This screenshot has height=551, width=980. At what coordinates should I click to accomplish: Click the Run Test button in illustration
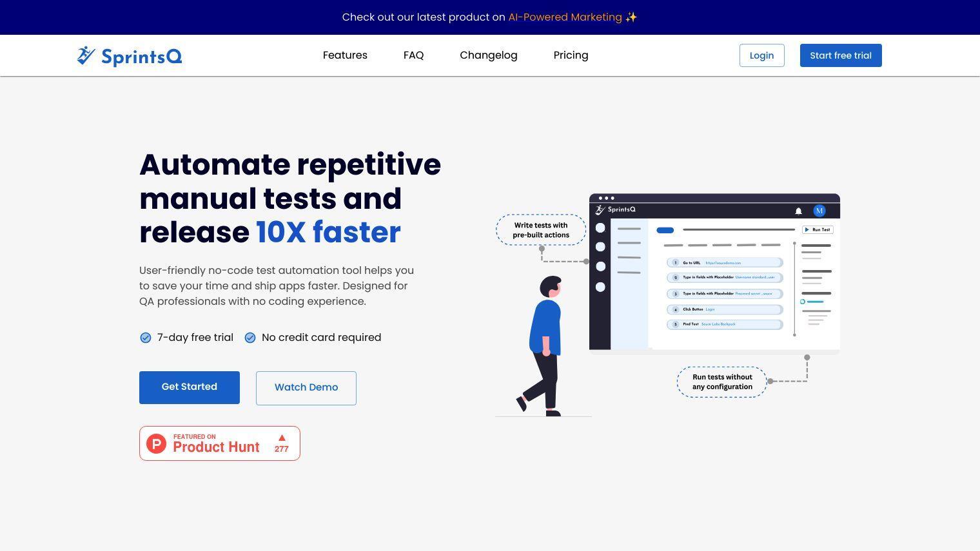(x=818, y=229)
